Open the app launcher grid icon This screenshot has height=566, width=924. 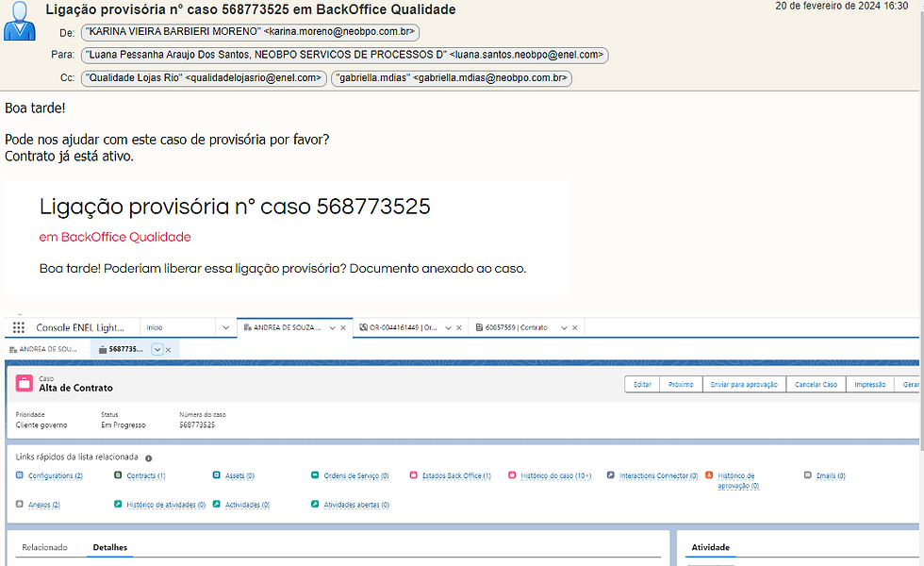click(x=18, y=328)
